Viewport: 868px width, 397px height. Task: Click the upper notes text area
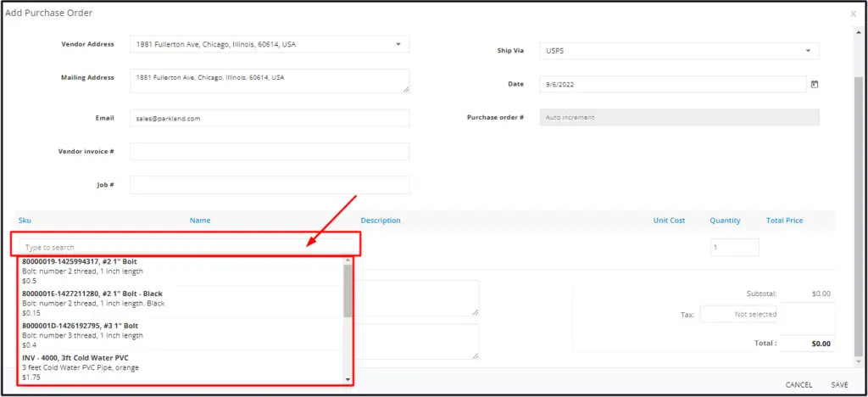pyautogui.click(x=416, y=298)
